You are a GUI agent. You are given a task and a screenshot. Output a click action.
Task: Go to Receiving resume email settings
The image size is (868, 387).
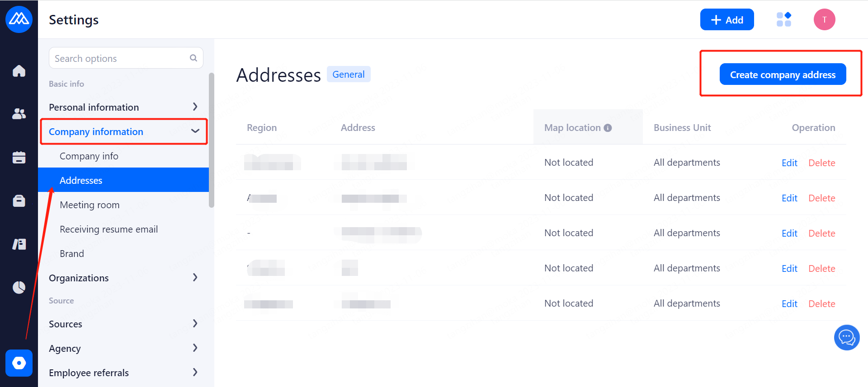click(108, 229)
